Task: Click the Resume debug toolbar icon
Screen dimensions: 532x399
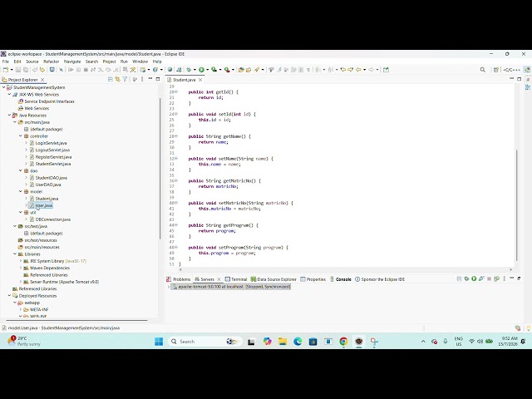Action: tap(71, 70)
